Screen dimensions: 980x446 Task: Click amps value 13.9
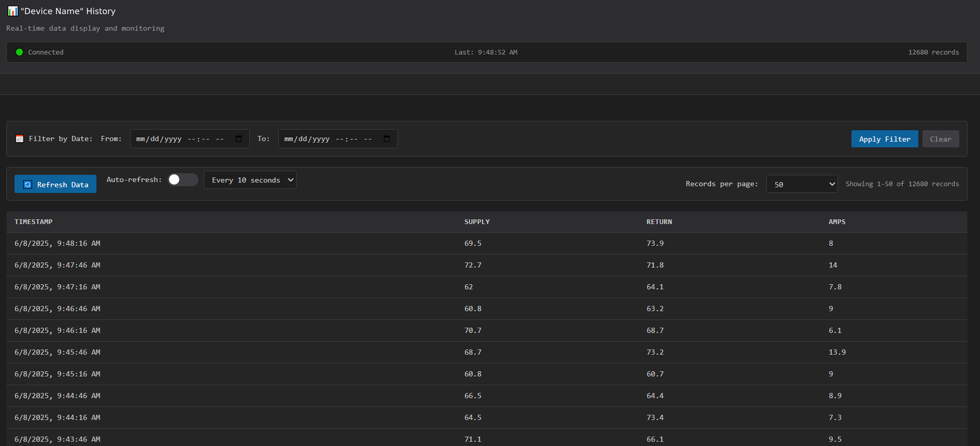pos(837,352)
